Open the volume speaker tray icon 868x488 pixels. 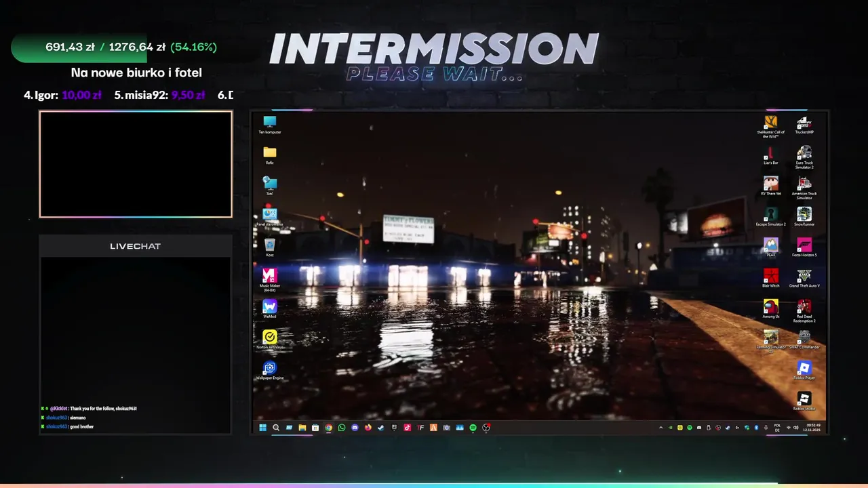click(x=796, y=428)
